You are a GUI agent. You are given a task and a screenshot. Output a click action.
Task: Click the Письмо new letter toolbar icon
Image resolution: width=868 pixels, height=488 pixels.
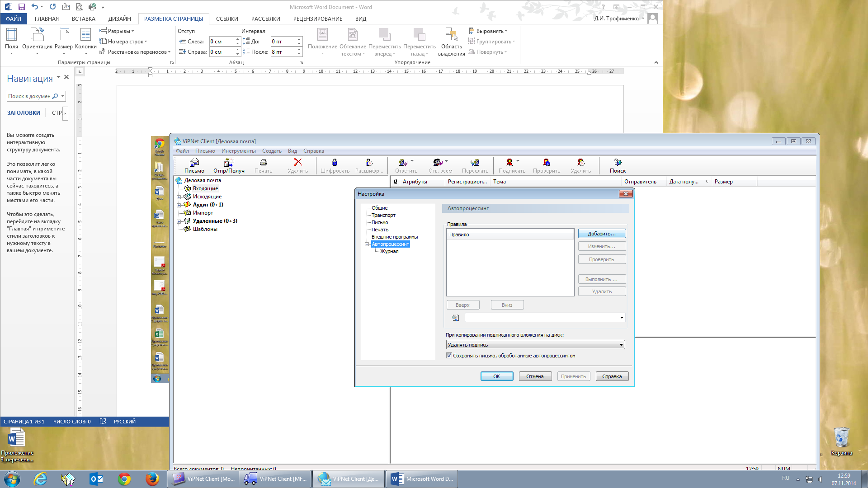click(194, 163)
